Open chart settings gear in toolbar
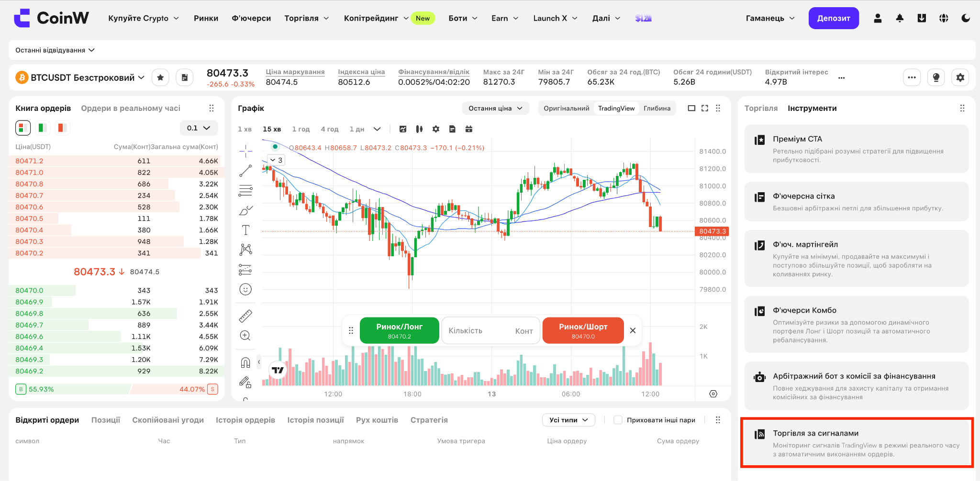 tap(435, 129)
